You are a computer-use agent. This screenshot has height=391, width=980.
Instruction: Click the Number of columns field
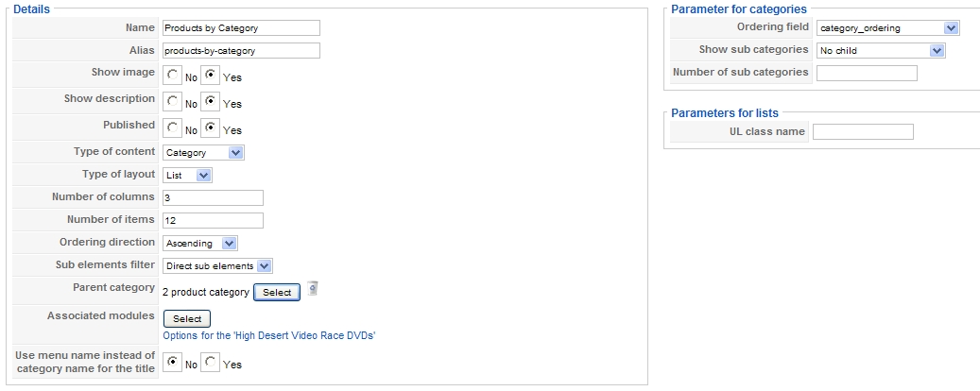213,197
